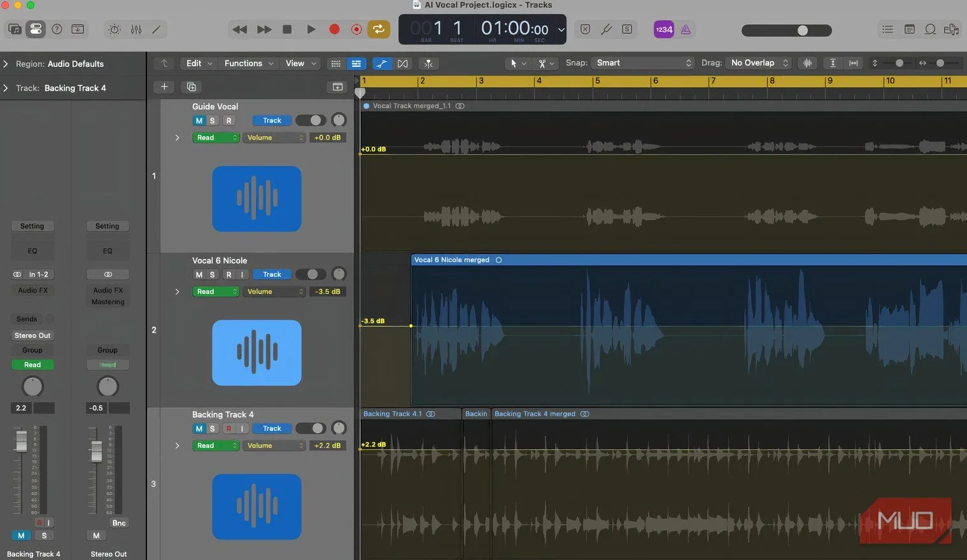This screenshot has height=560, width=967.
Task: Click the Duplicate Track icon
Action: [x=191, y=87]
